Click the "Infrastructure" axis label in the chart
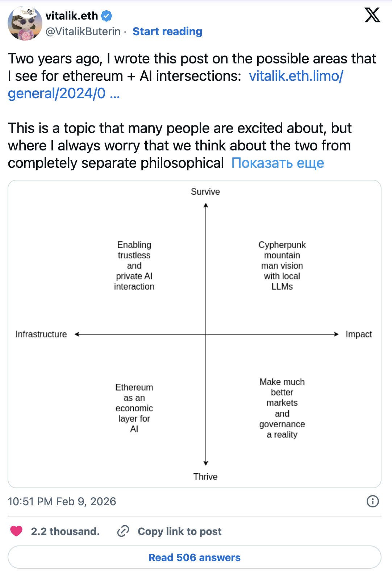Screen dimensions: 392x577 click(41, 334)
